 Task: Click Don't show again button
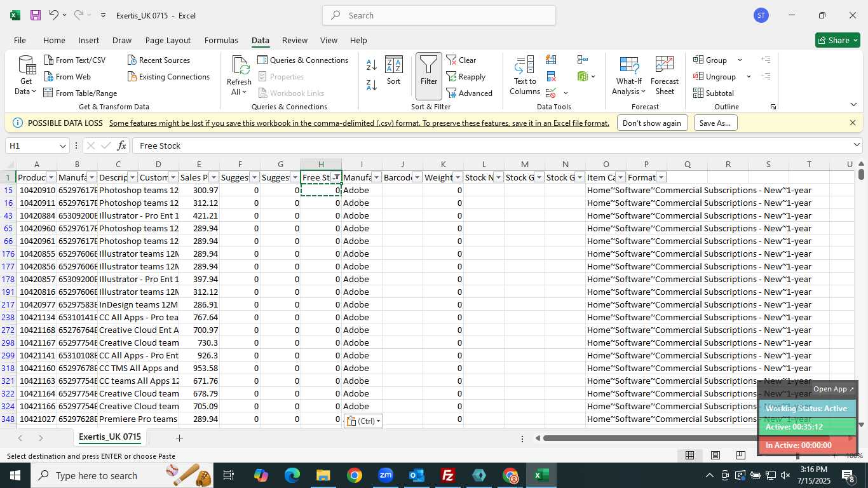pos(652,123)
